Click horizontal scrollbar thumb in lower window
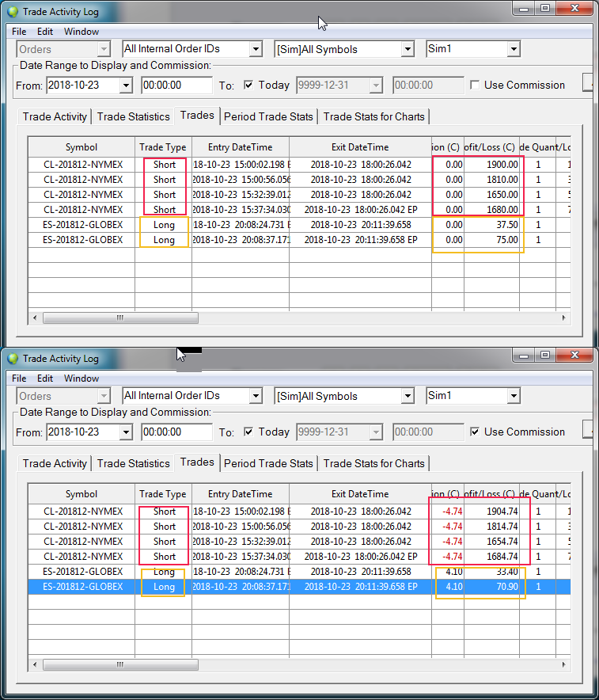Screen dimensions: 599x700 120,664
